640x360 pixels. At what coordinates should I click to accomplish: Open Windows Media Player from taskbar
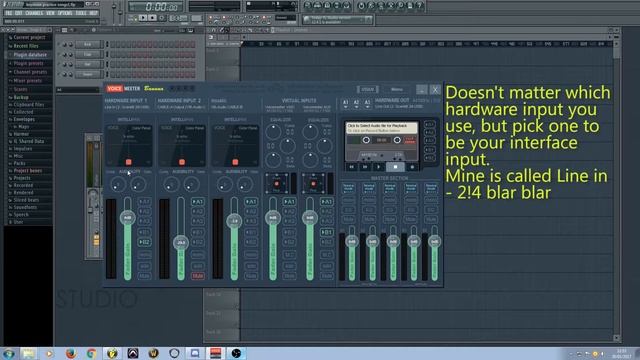[49, 353]
